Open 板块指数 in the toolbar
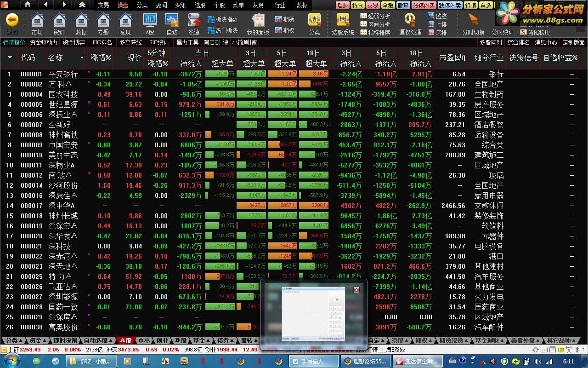588x368 pixels. point(223,19)
